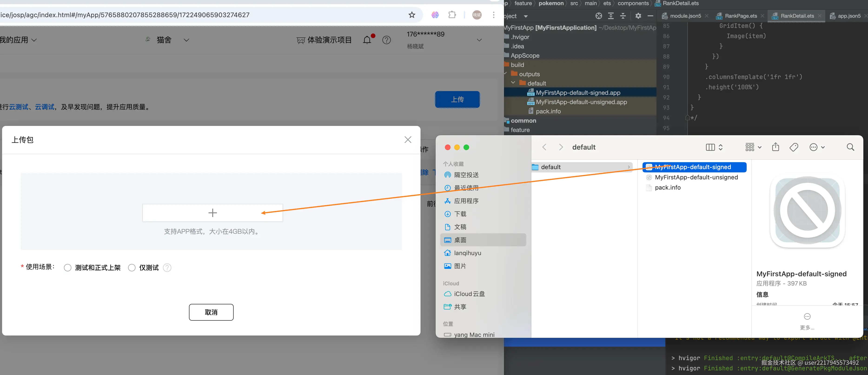868x375 pixels.
Task: Click the Finder share icon
Action: pos(775,147)
